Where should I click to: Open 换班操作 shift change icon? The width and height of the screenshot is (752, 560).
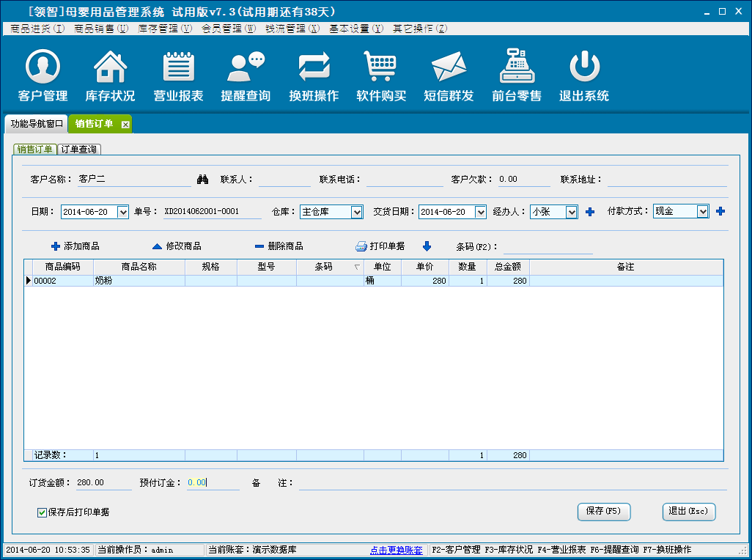pos(314,68)
